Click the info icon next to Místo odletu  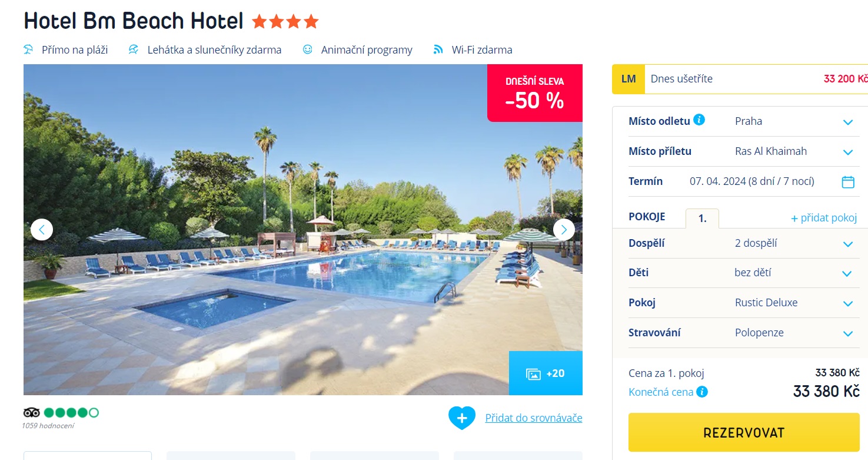(x=699, y=120)
